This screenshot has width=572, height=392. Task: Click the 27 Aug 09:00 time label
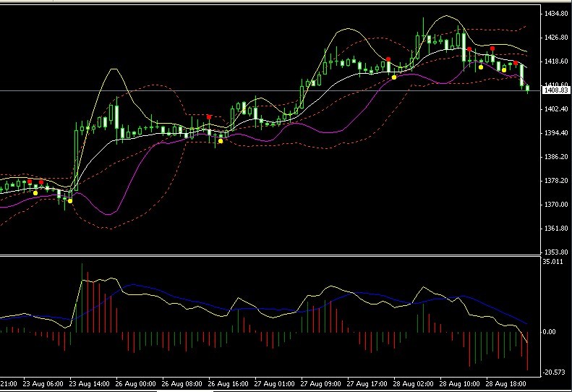click(320, 384)
